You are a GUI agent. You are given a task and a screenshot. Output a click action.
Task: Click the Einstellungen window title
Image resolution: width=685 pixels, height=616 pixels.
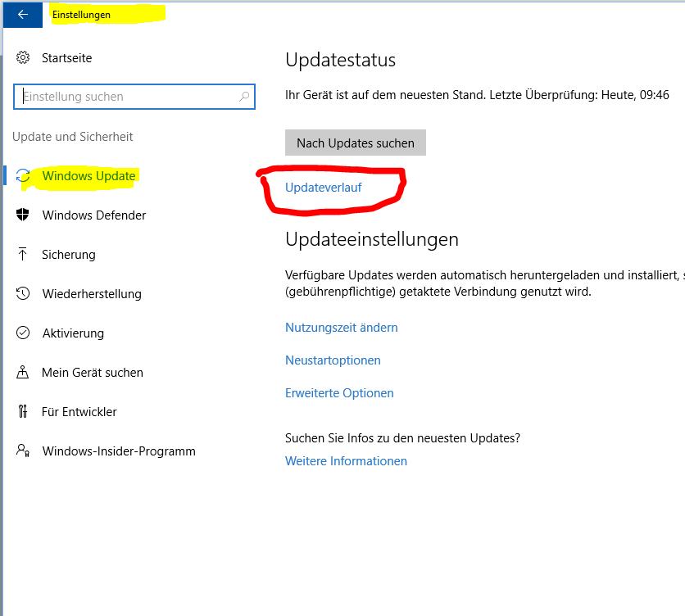tap(81, 15)
